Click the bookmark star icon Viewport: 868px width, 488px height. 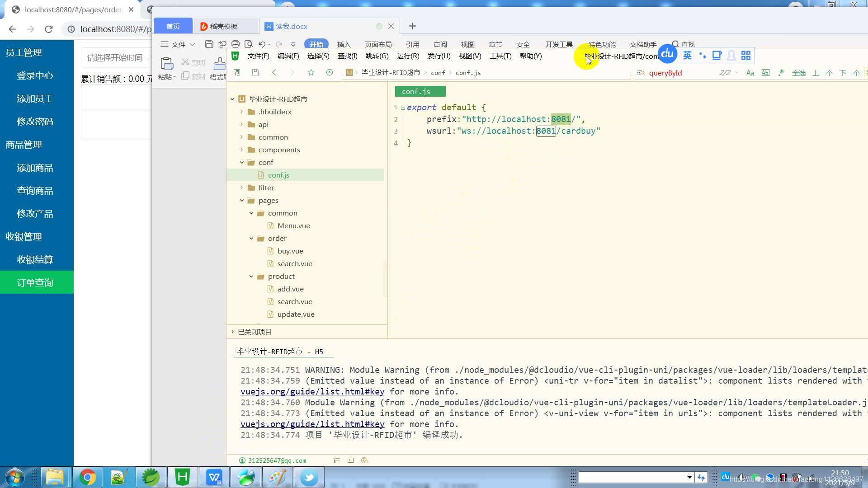click(x=311, y=72)
